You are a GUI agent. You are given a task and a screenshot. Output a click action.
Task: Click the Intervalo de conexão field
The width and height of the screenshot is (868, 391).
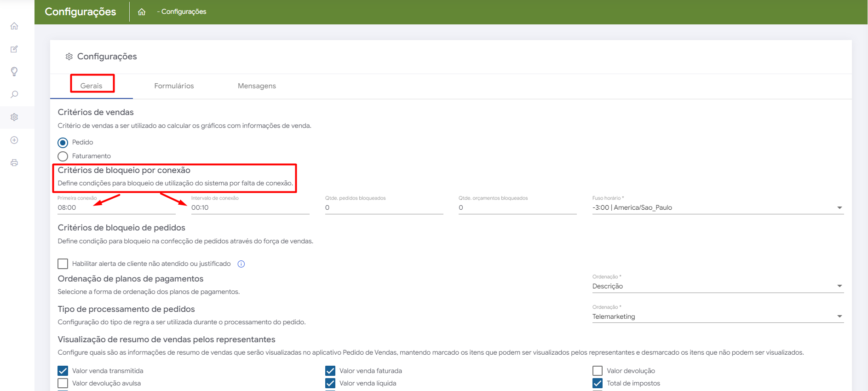(x=250, y=208)
